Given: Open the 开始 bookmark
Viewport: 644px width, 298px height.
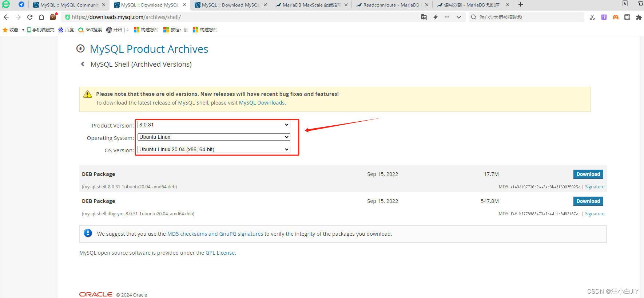Looking at the screenshot, I should point(118,30).
